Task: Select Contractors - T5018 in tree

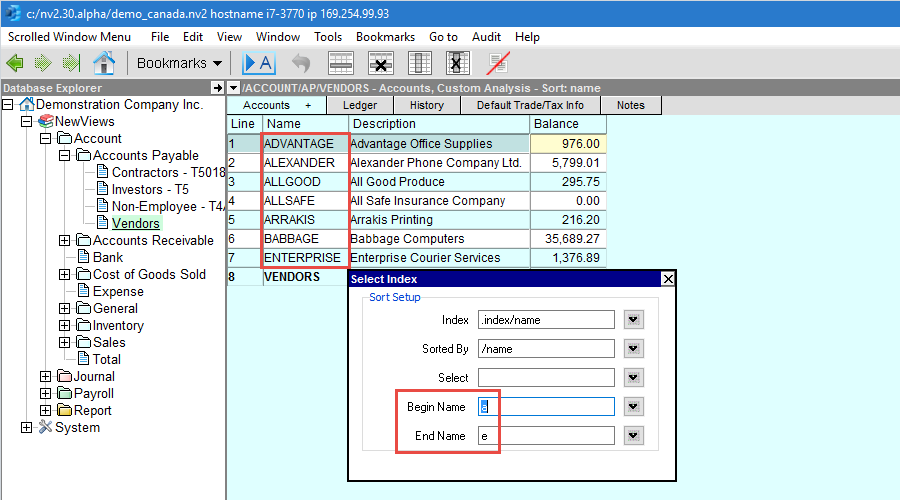Action: [168, 172]
